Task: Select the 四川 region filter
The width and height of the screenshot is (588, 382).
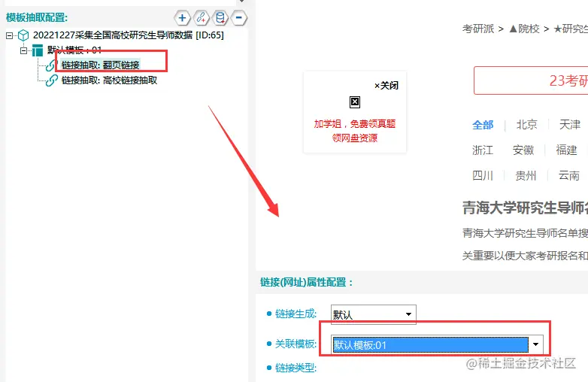Action: 483,175
